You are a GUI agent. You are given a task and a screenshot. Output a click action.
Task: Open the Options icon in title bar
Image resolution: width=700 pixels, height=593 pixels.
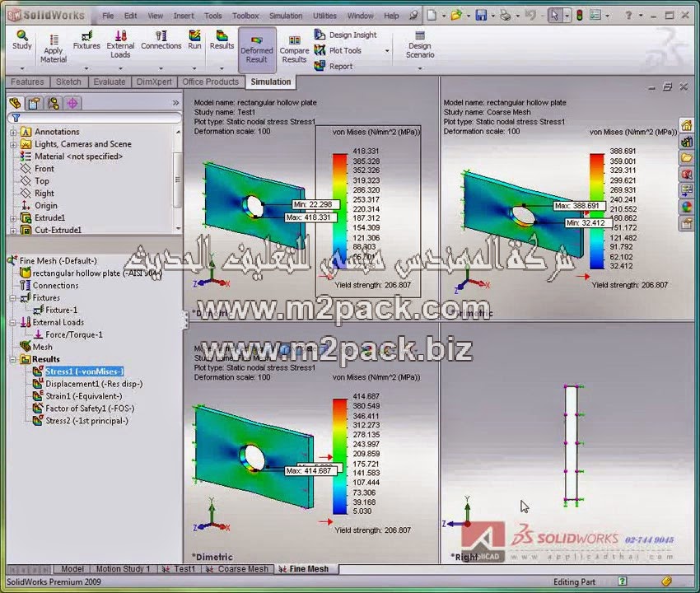click(x=595, y=16)
